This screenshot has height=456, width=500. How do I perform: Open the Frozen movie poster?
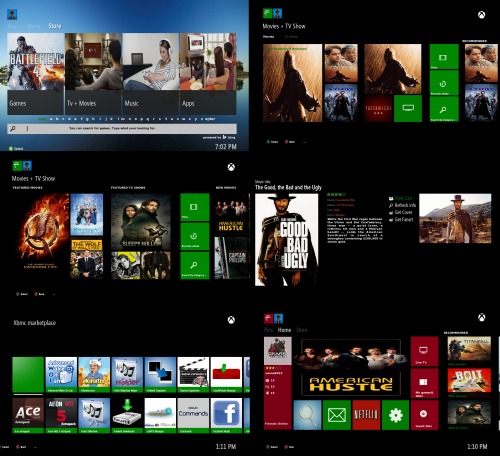(x=87, y=215)
